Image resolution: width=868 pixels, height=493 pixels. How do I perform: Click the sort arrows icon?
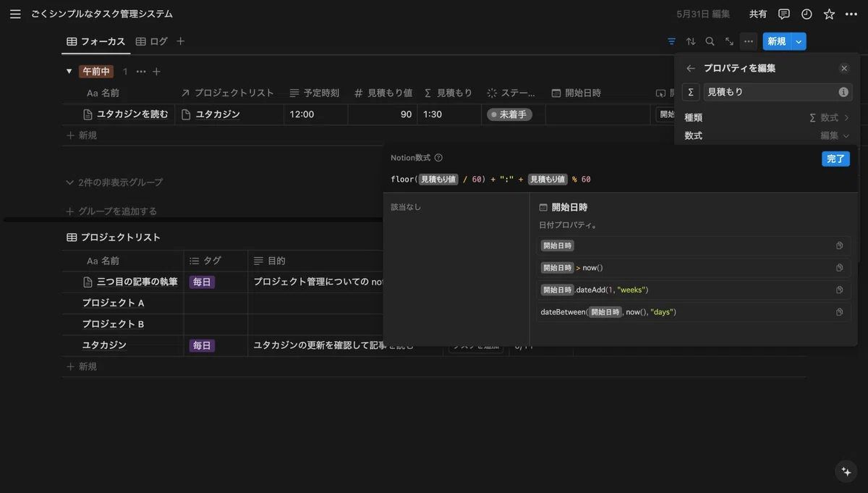point(691,41)
